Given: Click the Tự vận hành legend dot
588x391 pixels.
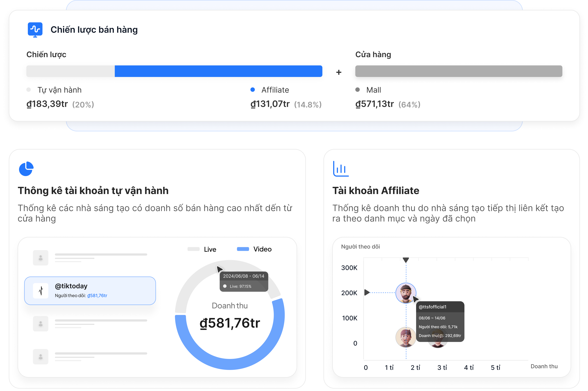Looking at the screenshot, I should (29, 90).
